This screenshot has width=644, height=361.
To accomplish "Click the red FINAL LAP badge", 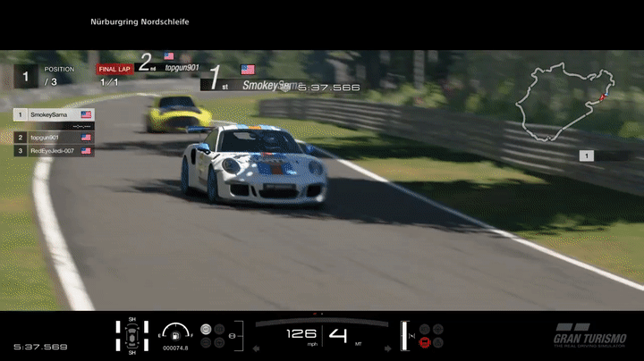I will click(114, 70).
